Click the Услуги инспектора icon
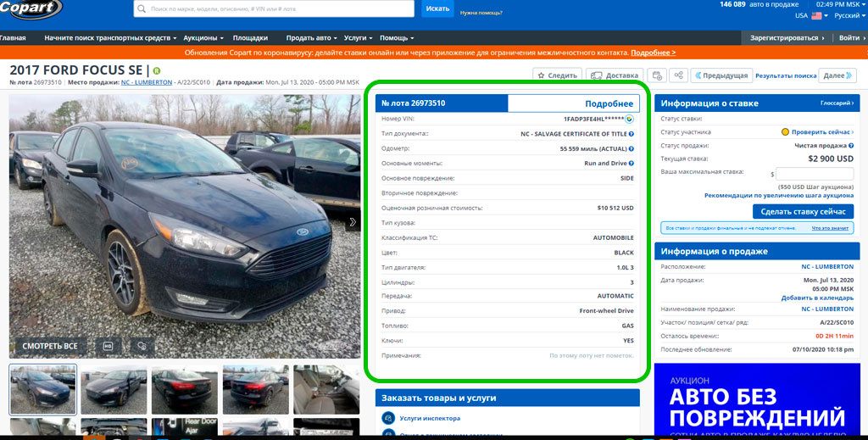This screenshot has width=868, height=440. [x=388, y=418]
